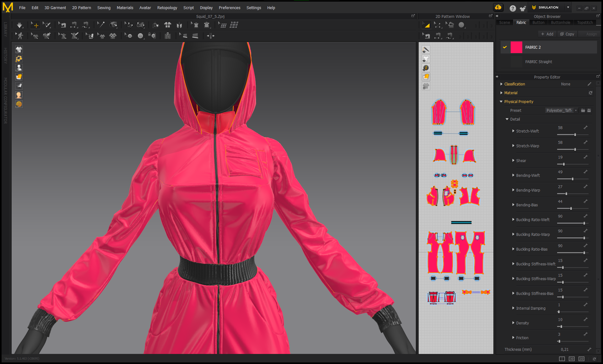603x364 pixels.
Task: Open the Sewing menu
Action: 104,8
